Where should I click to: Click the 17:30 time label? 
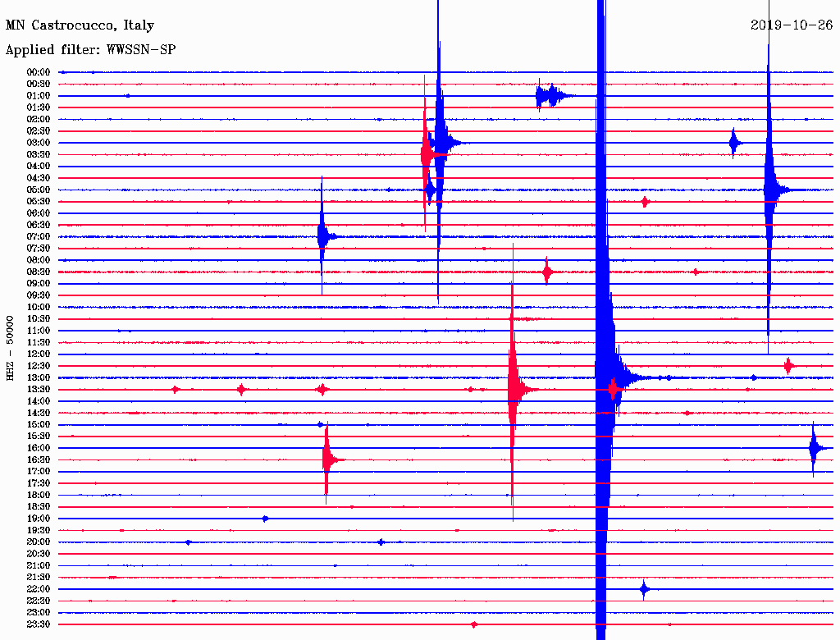39,483
